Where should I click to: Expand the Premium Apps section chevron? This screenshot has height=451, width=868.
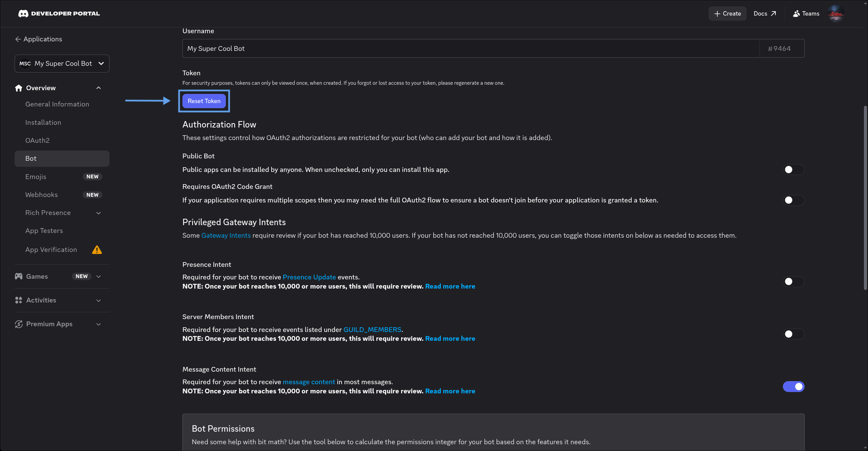pos(99,324)
